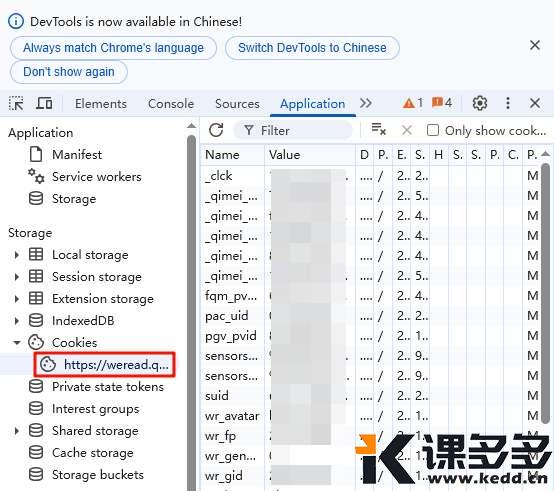Select the Cookies tree node
Image resolution: width=554 pixels, height=491 pixels.
point(75,343)
